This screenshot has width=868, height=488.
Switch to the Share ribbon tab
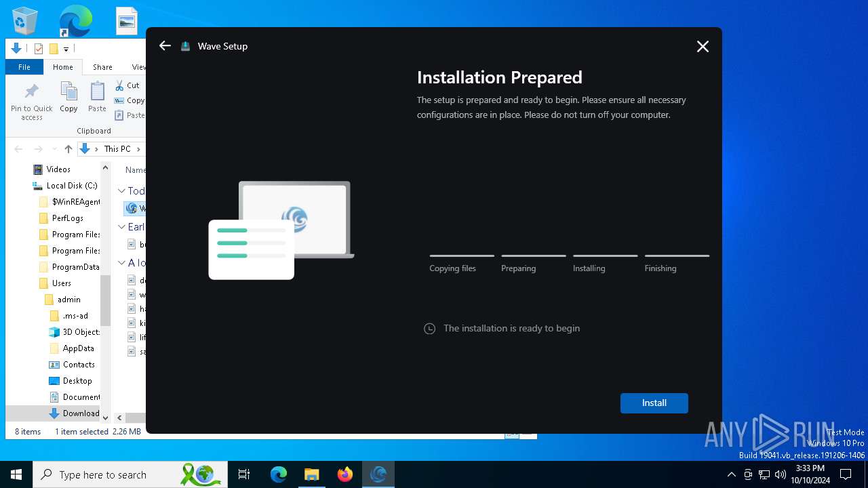click(x=102, y=67)
